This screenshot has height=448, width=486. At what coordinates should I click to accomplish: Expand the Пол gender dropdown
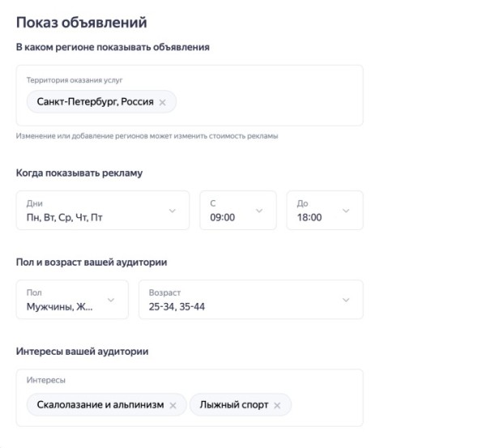click(x=111, y=300)
